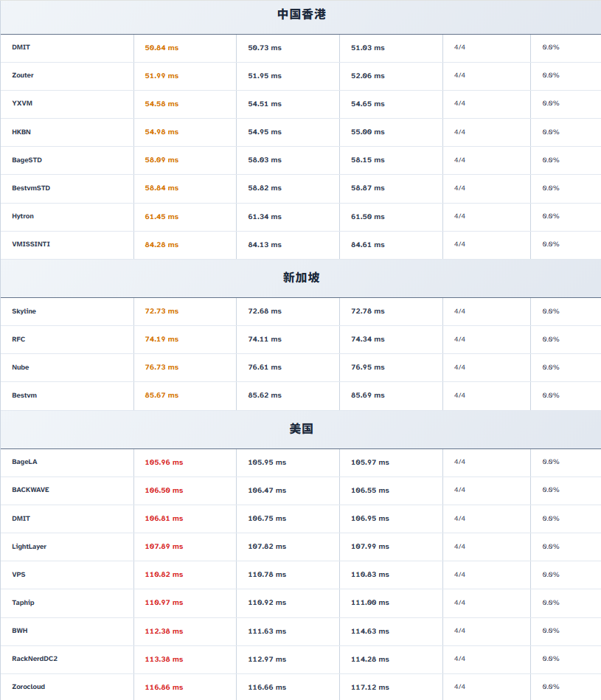Click the Nube row name
Viewport: 601px width, 700px height.
(21, 367)
